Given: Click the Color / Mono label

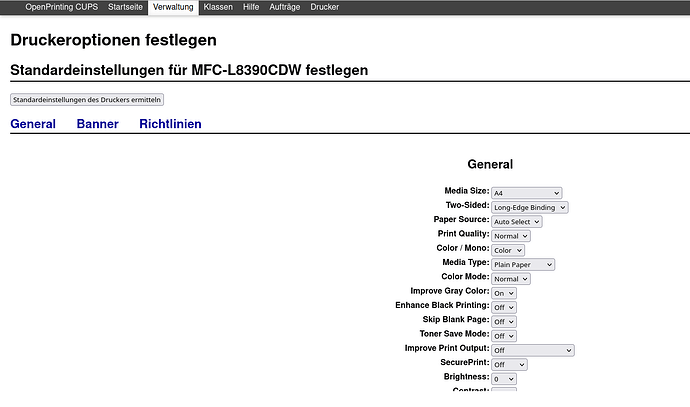Looking at the screenshot, I should click(x=463, y=248).
